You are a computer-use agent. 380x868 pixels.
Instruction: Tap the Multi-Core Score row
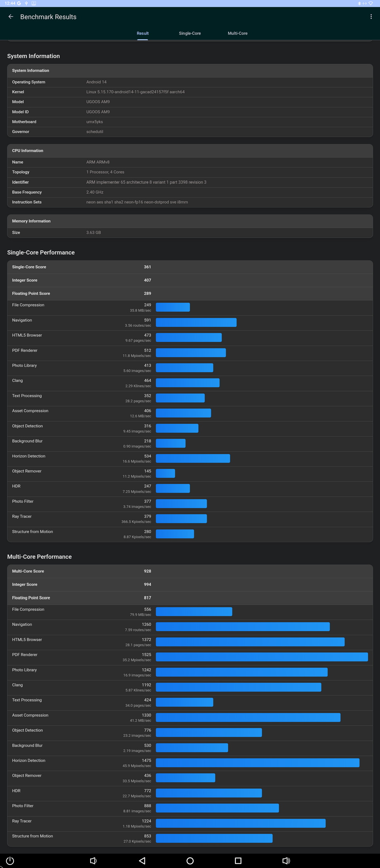(190, 571)
